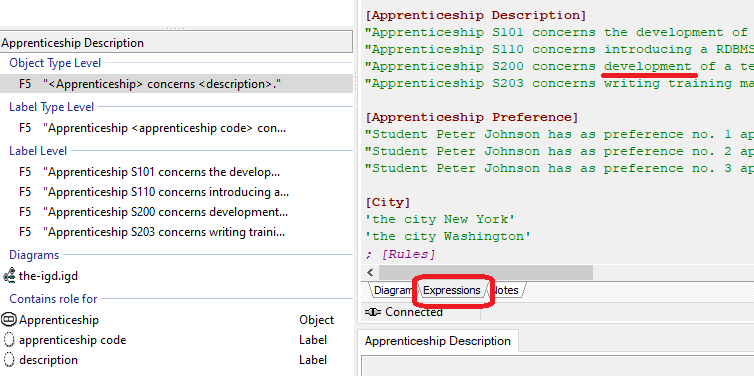Open the-igd.igd diagram icon
The width and height of the screenshot is (754, 376).
[x=9, y=276]
